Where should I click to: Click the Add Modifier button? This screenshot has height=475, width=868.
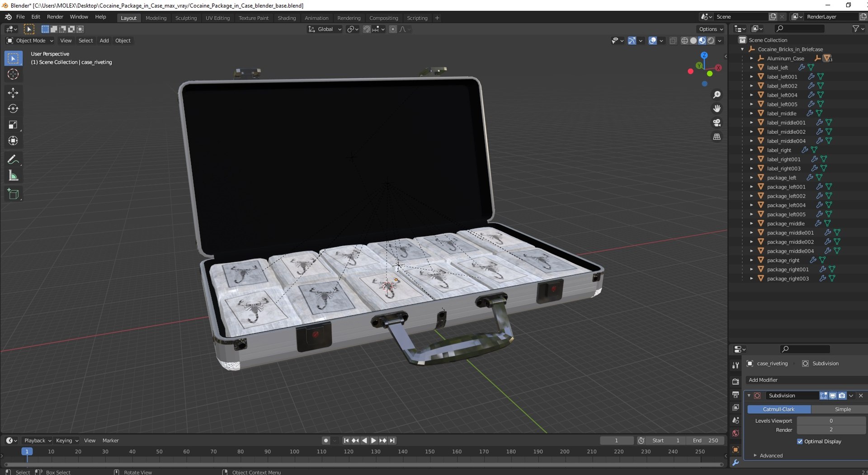pyautogui.click(x=806, y=380)
